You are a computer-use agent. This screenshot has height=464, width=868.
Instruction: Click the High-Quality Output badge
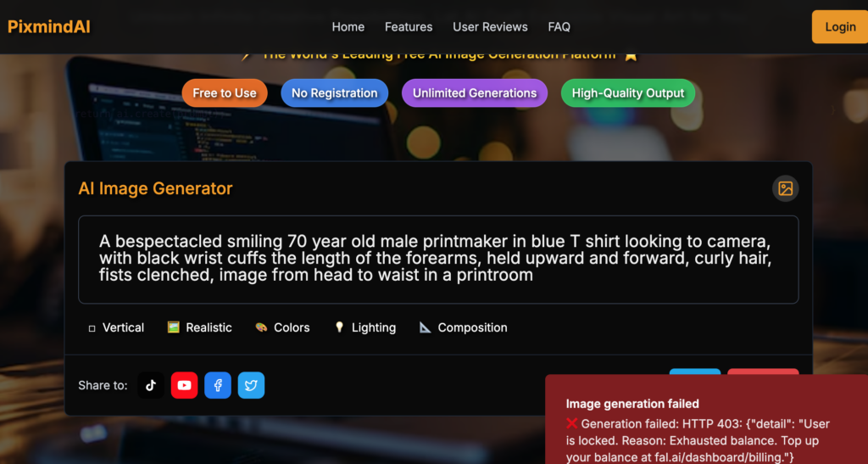coord(628,93)
